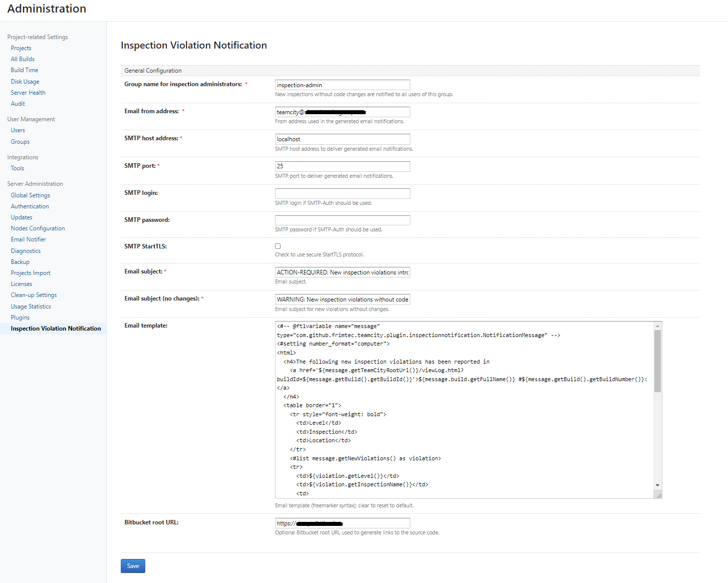Open Projects Import page
The width and height of the screenshot is (728, 583).
pos(31,273)
